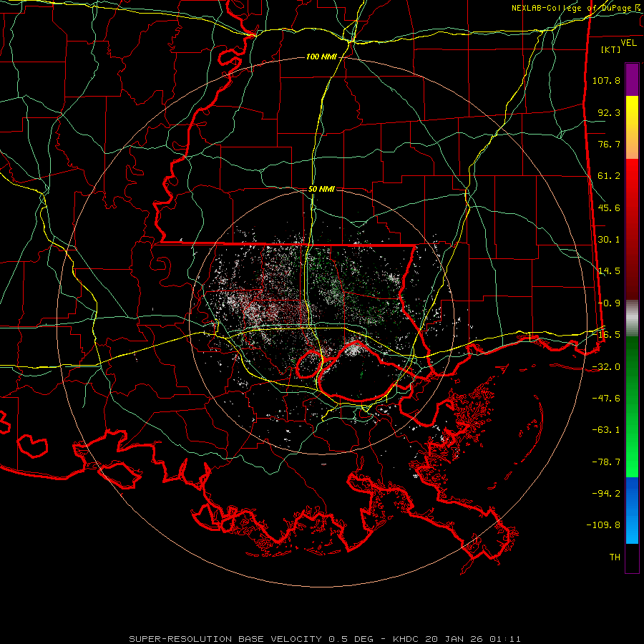
Task: Click the 50 NMI range ring label
Action: coord(321,189)
